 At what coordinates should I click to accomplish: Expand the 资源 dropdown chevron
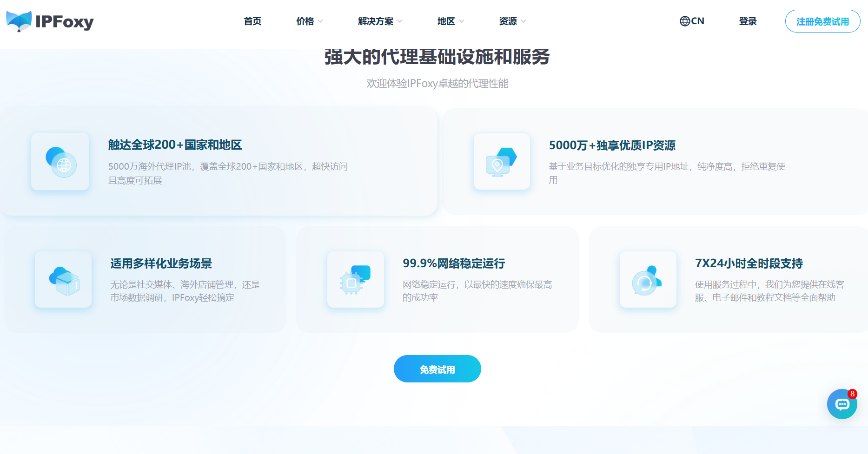(x=523, y=21)
